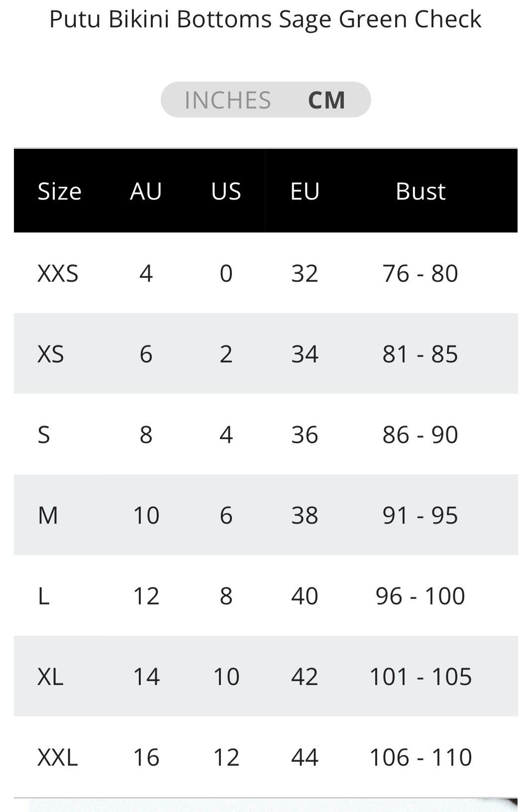Select the CM unit option
This screenshot has width=530, height=812.
coord(326,100)
